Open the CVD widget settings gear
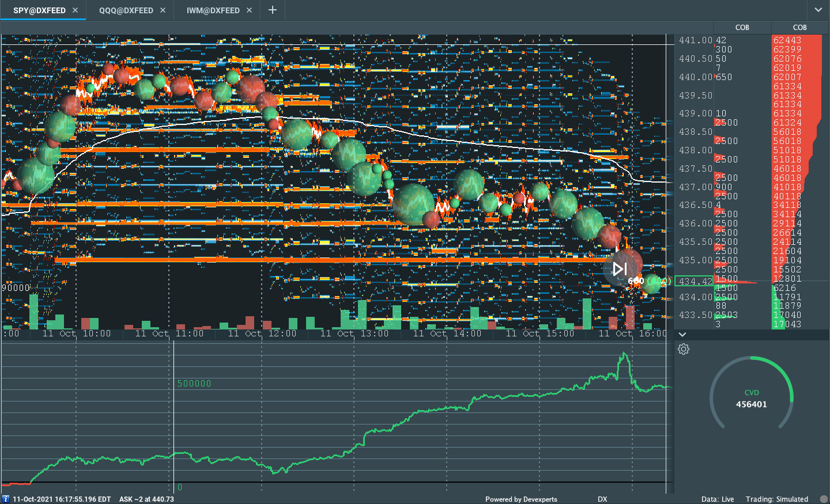The height and width of the screenshot is (504, 830). [x=684, y=349]
